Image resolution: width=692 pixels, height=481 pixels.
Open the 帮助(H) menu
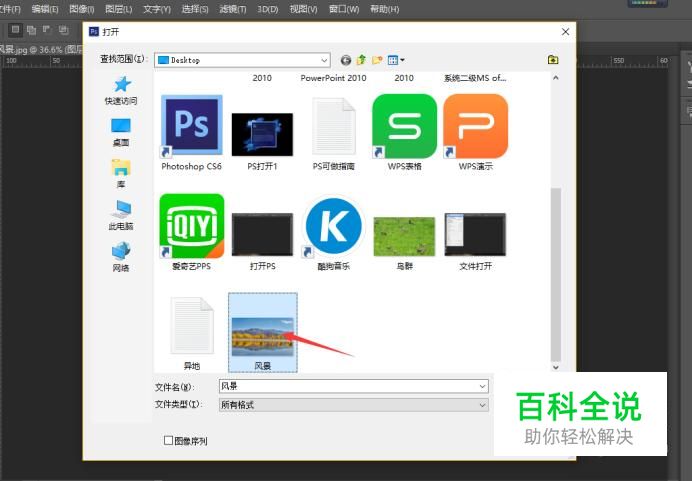pyautogui.click(x=384, y=9)
